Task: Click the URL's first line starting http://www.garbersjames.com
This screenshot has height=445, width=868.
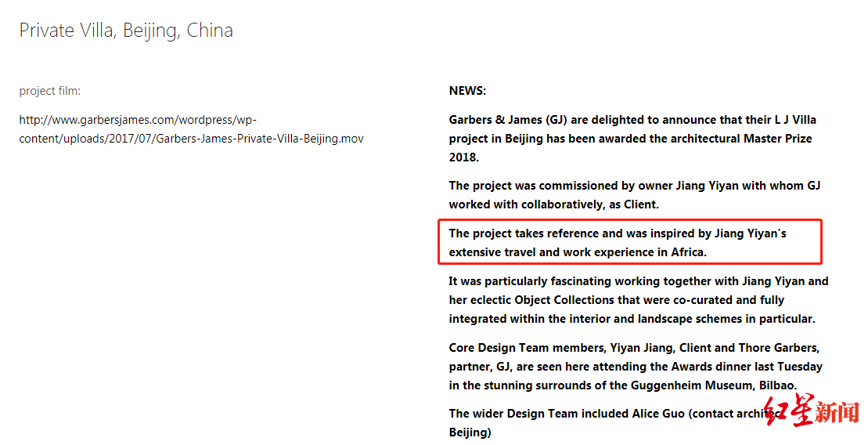Action: (138, 120)
